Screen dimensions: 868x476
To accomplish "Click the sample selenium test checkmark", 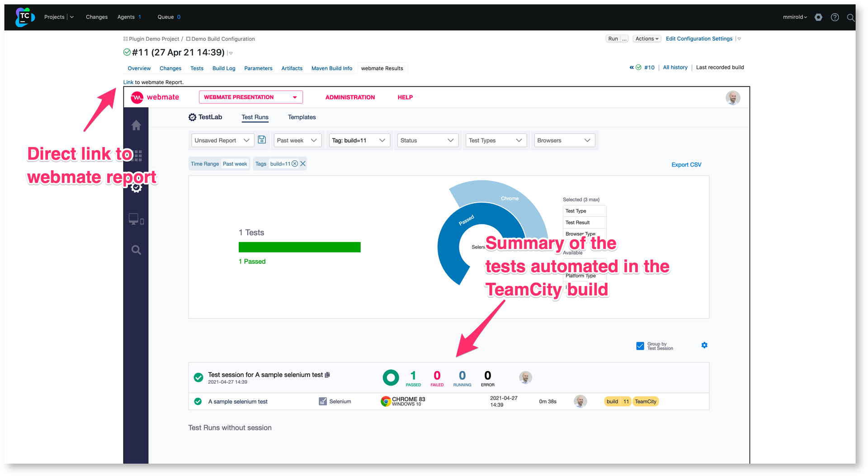I will click(198, 401).
